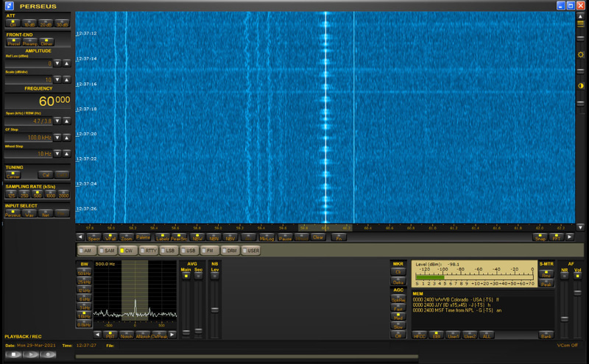Increase the CF Step value

pyautogui.click(x=66, y=138)
